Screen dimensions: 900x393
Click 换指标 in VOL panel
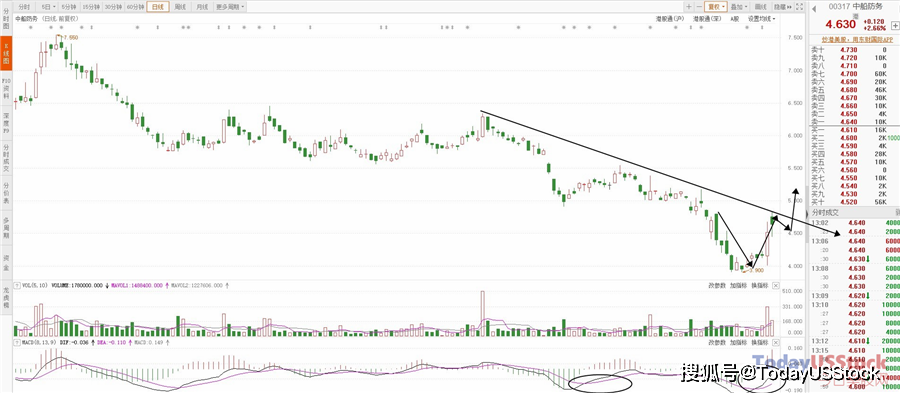[759, 285]
